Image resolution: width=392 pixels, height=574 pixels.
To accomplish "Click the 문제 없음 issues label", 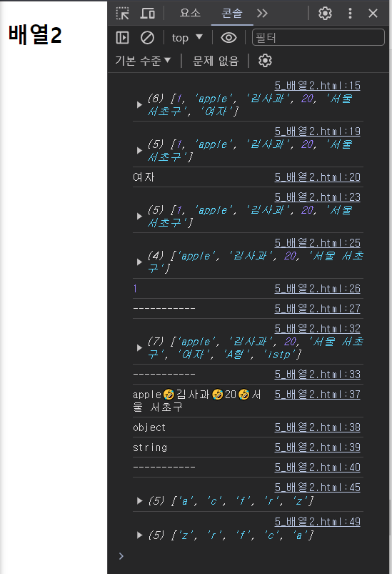I will [216, 60].
